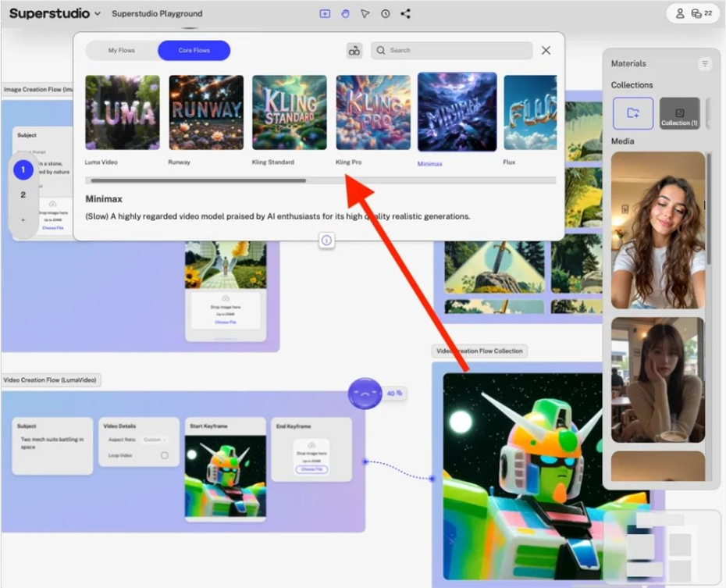Open the history clock icon
This screenshot has height=588, width=726.
click(x=385, y=13)
